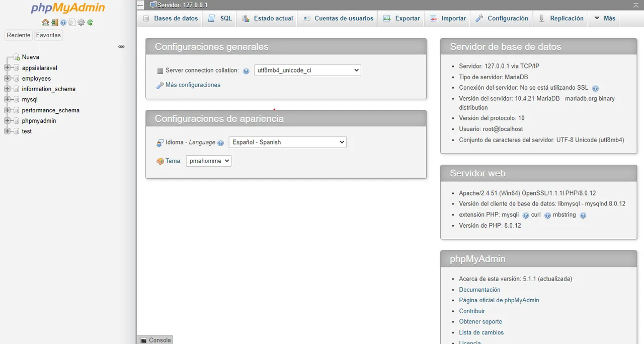This screenshot has height=344, width=644.
Task: Show the Reciente tables list
Action: pos(19,35)
